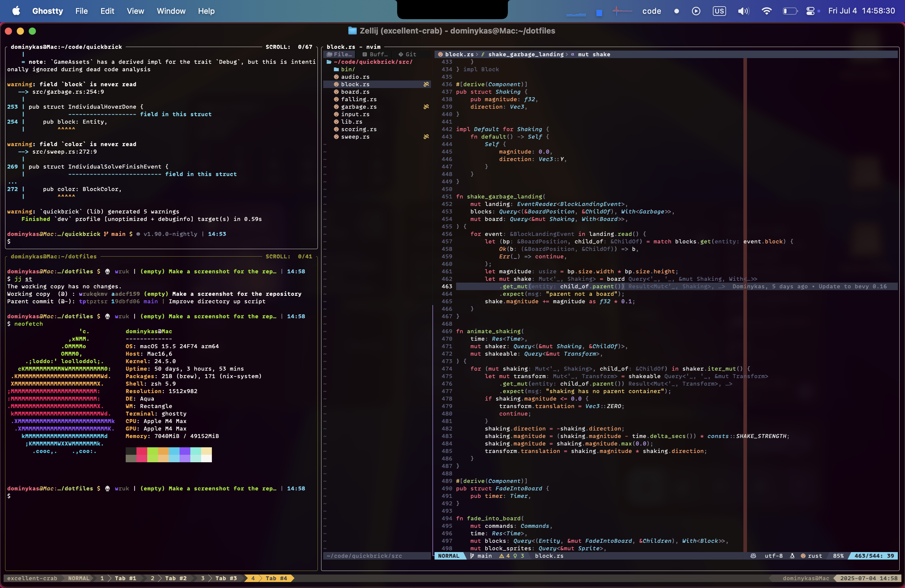This screenshot has height=588, width=905.
Task: Click the warning diagnostics count in statusline
Action: (x=504, y=556)
